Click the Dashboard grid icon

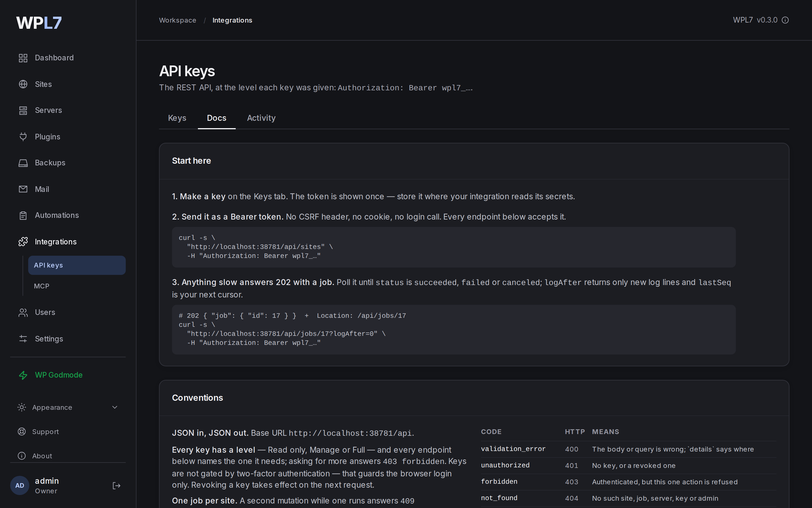pyautogui.click(x=23, y=58)
